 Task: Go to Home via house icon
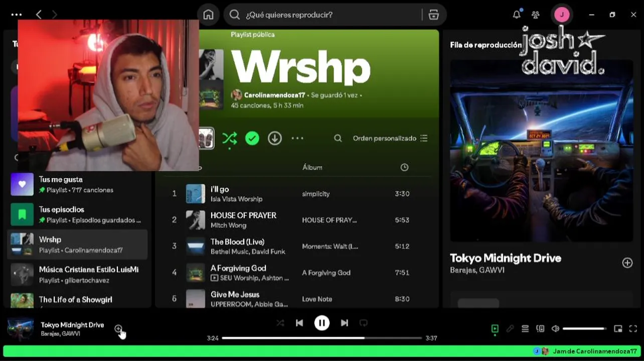click(x=208, y=15)
